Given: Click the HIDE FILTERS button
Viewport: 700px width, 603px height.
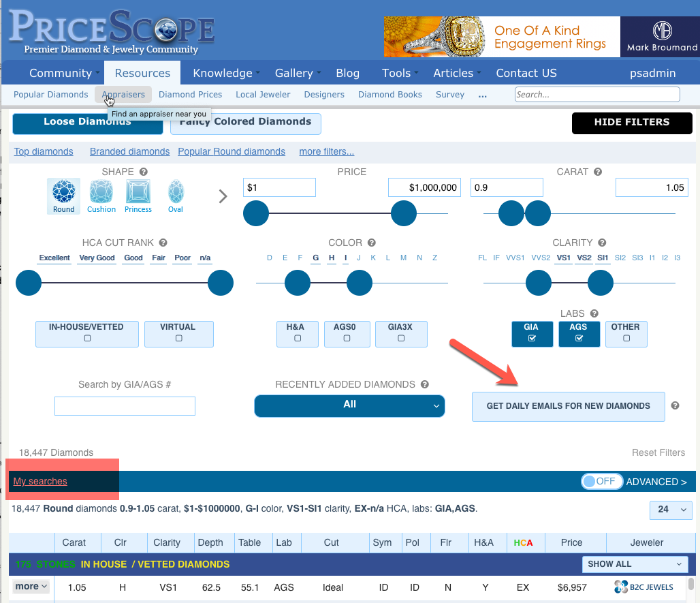Looking at the screenshot, I should 632,123.
